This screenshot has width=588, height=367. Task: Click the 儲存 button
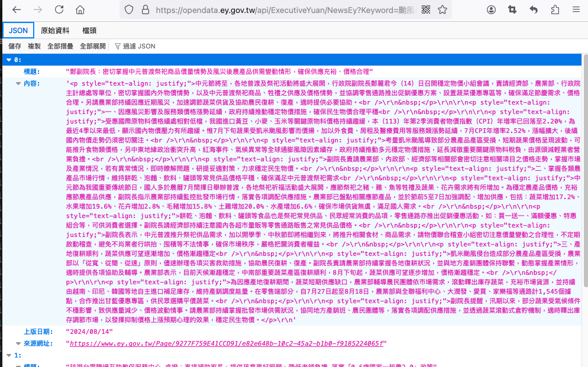pyautogui.click(x=15, y=46)
